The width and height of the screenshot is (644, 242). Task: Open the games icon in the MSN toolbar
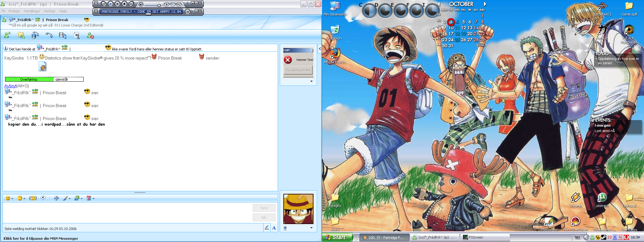(x=76, y=35)
